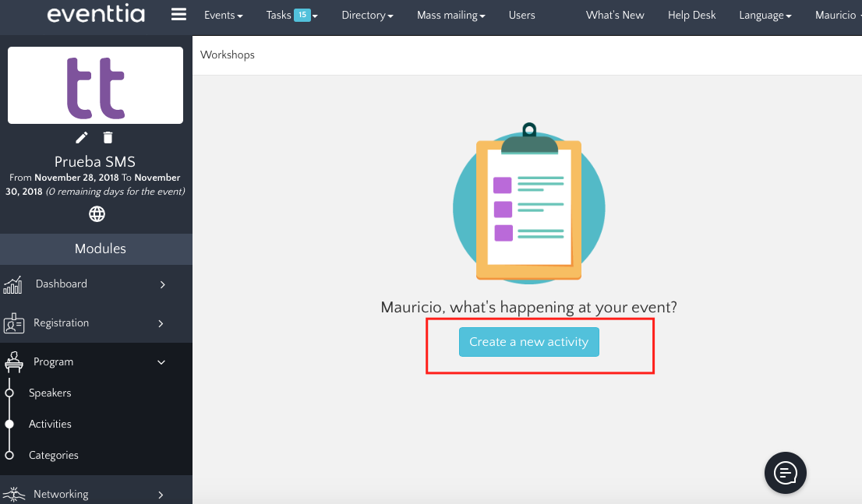Click Create a new activity button
The height and width of the screenshot is (504, 862).
coord(528,342)
